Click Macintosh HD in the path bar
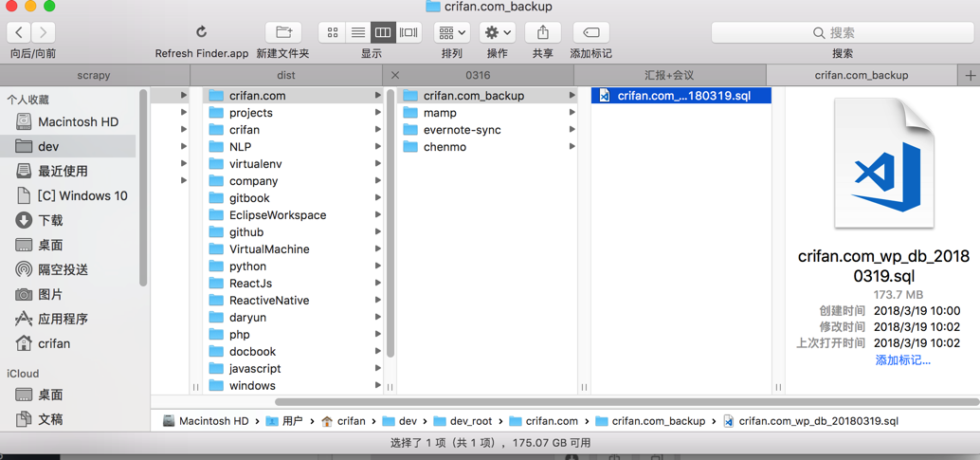The height and width of the screenshot is (460, 980). tap(207, 421)
